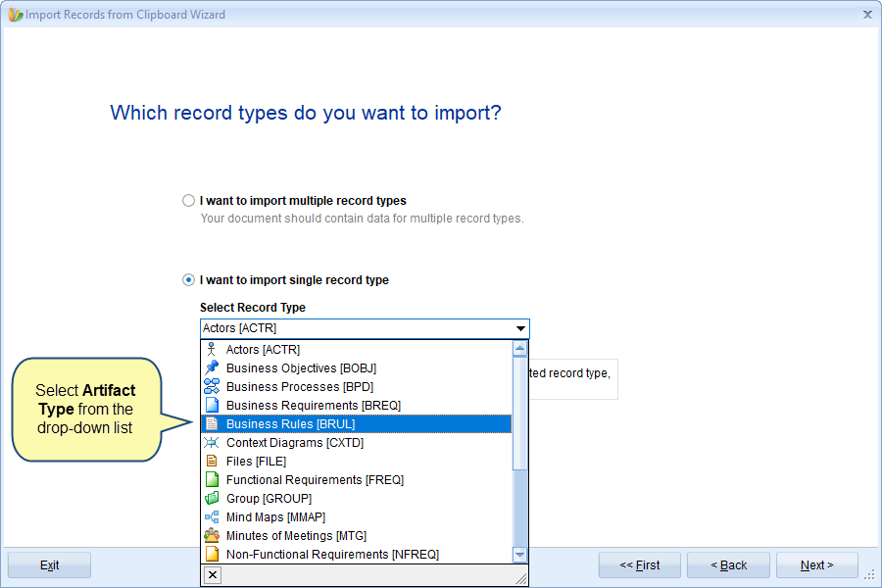
Task: Click the wizard logo icon in title bar
Action: pos(15,15)
